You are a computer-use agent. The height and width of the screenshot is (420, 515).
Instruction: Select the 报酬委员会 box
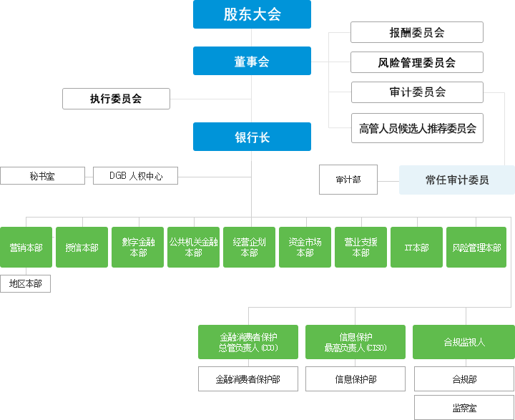(x=416, y=32)
